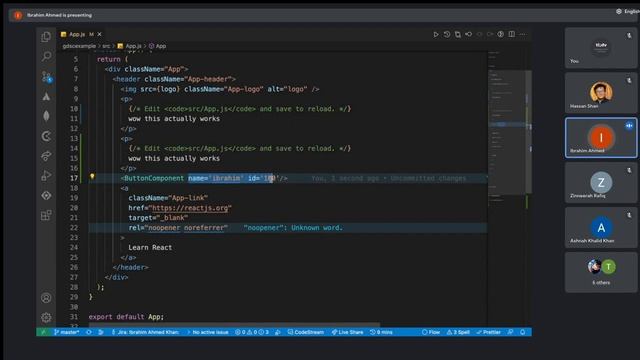
Task: Click the ButtonComponent tag on line 17
Action: point(154,178)
